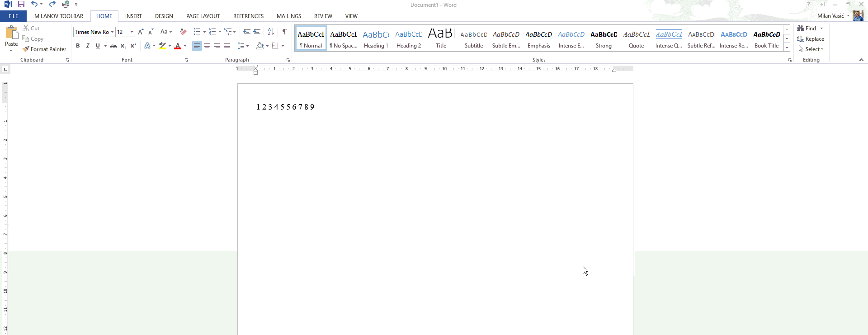
Task: Apply the Heading 1 style
Action: coord(376,38)
